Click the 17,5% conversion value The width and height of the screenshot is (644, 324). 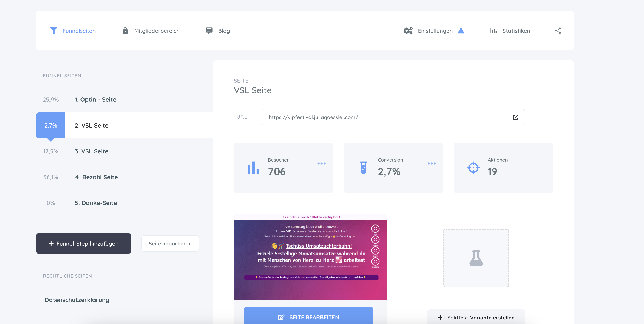[51, 151]
